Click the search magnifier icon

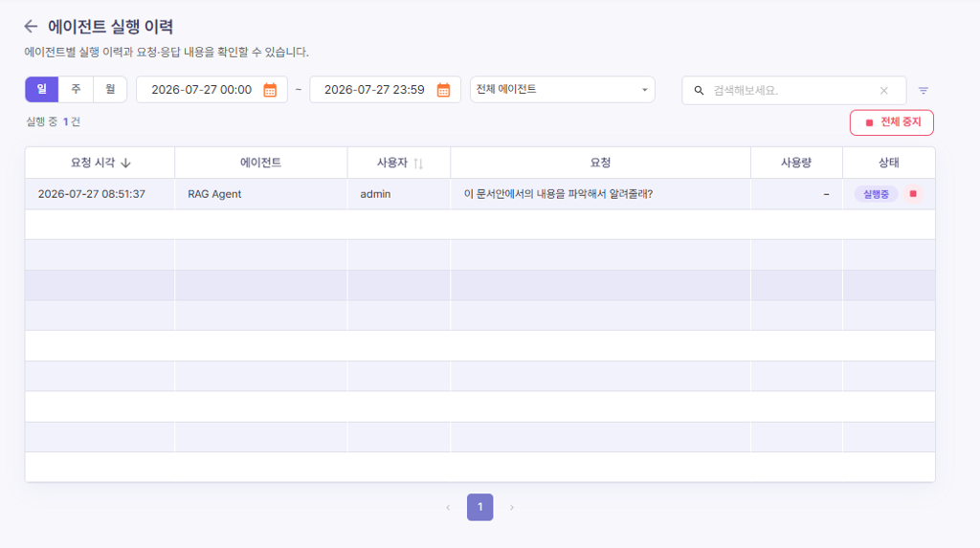pyautogui.click(x=699, y=91)
